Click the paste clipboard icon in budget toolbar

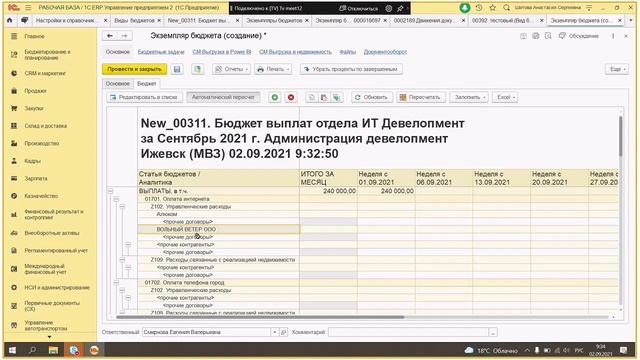tap(324, 97)
